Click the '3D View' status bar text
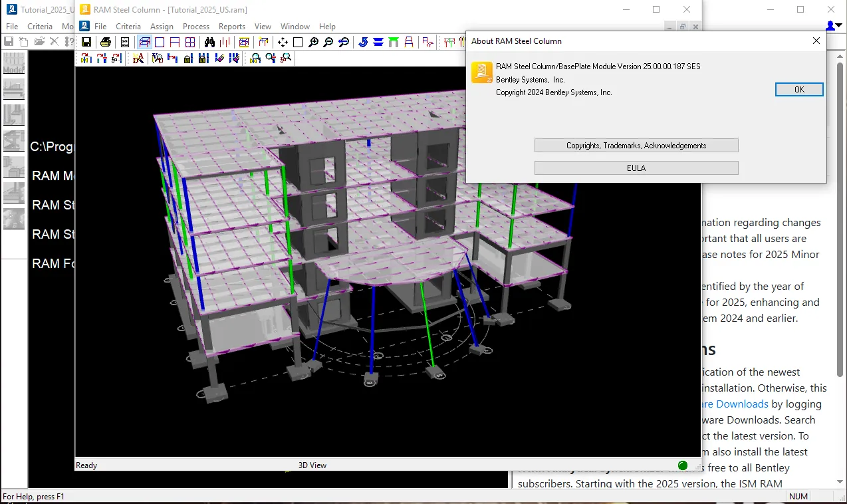847x504 pixels. (312, 465)
